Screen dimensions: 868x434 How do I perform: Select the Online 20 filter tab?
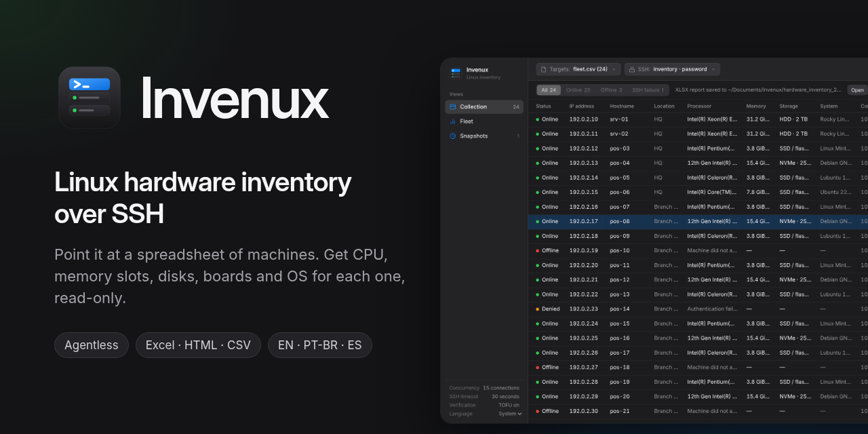pyautogui.click(x=578, y=90)
